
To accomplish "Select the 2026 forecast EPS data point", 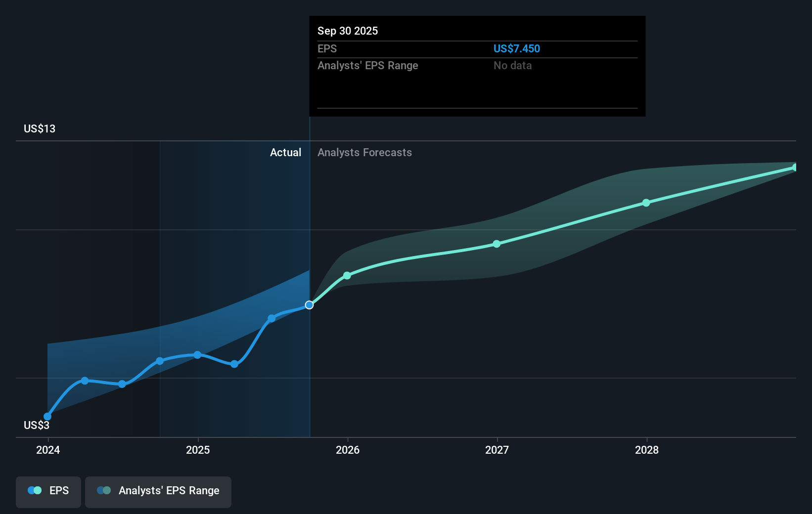I will coord(347,275).
